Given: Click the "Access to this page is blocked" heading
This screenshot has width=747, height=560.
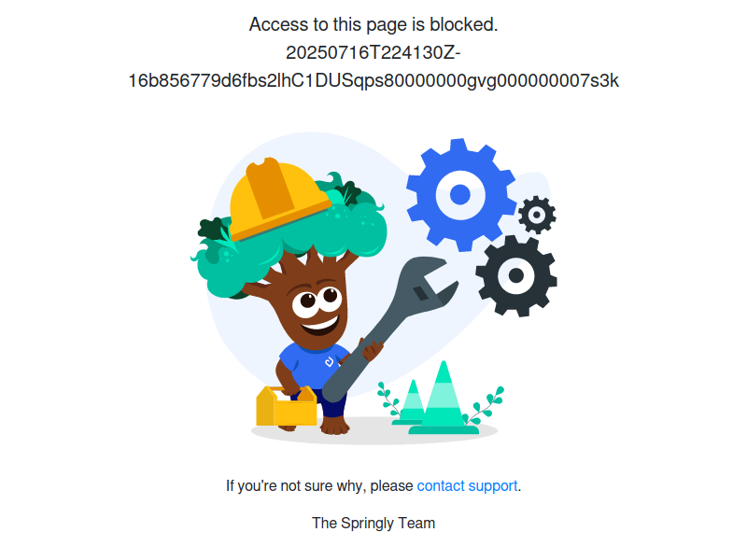Looking at the screenshot, I should [x=373, y=24].
